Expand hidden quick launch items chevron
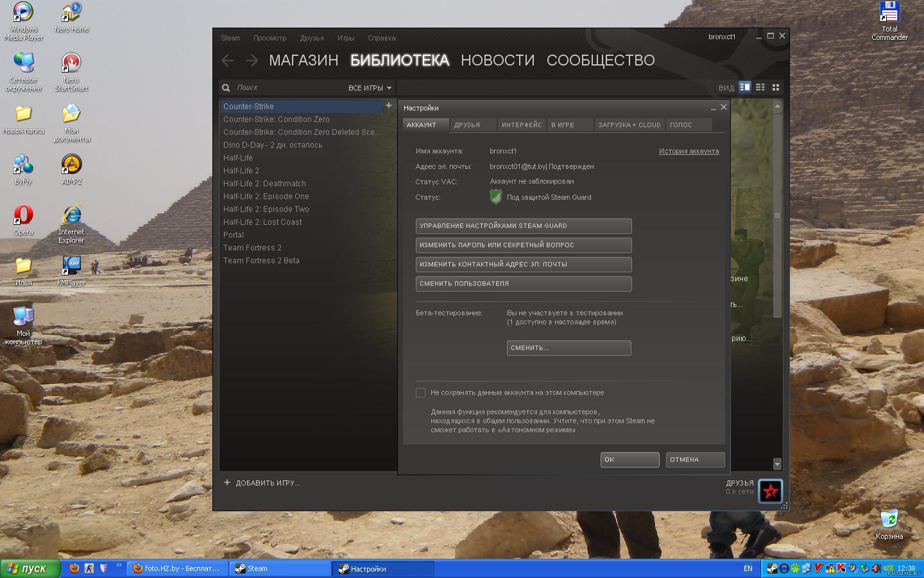Image resolution: width=924 pixels, height=578 pixels. (x=119, y=566)
